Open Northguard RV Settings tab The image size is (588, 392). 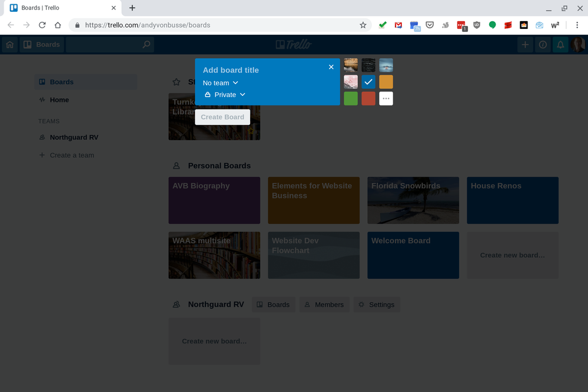point(377,305)
